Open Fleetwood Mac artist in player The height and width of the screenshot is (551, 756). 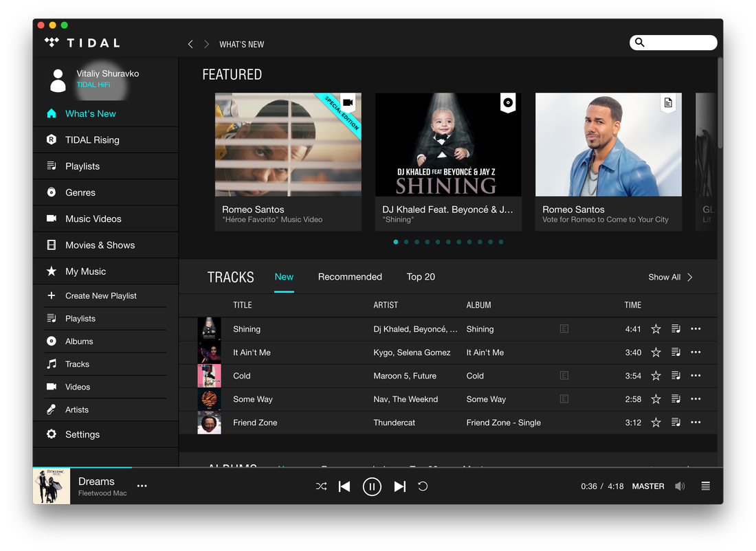click(x=102, y=493)
